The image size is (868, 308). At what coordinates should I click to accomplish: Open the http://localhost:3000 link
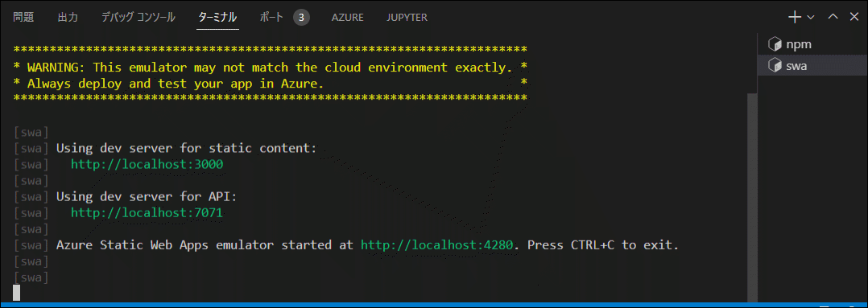coord(147,164)
